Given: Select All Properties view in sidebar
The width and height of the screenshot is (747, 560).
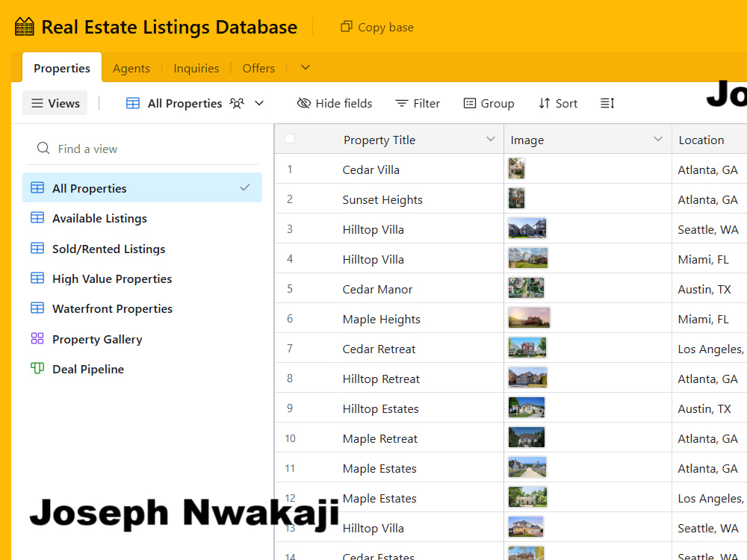Looking at the screenshot, I should [142, 187].
